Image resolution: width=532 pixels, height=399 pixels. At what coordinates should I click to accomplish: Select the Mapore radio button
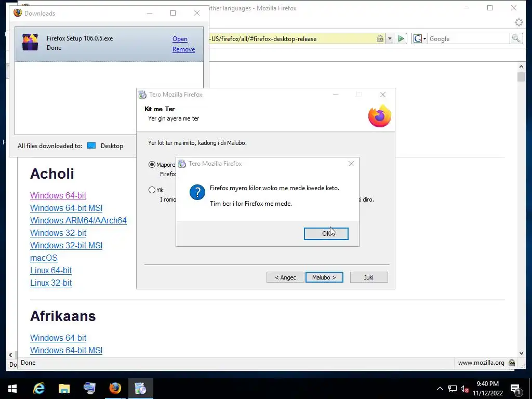[x=152, y=165]
